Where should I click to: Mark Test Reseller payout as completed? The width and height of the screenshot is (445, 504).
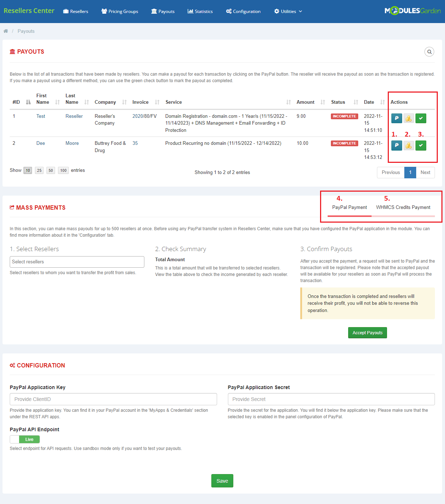point(421,118)
